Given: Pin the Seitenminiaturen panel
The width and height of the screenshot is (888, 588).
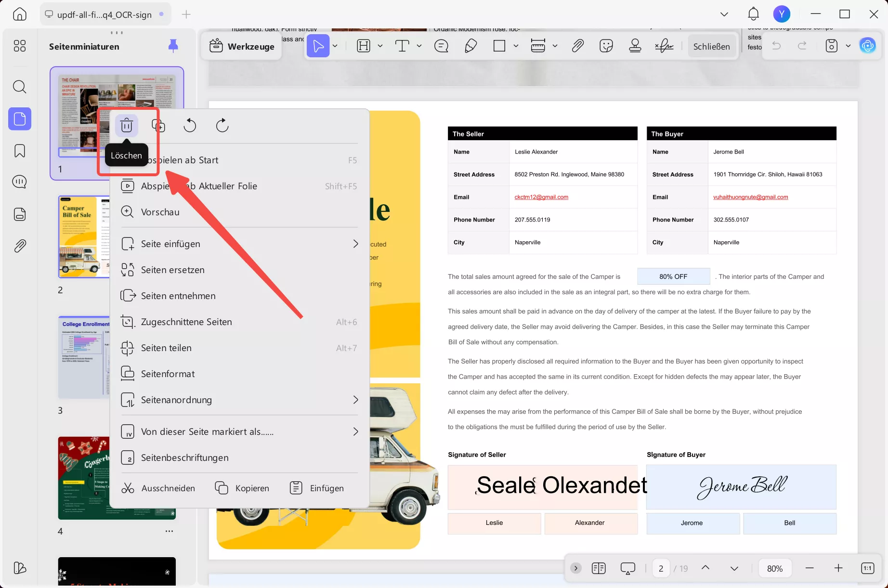Looking at the screenshot, I should 173,46.
